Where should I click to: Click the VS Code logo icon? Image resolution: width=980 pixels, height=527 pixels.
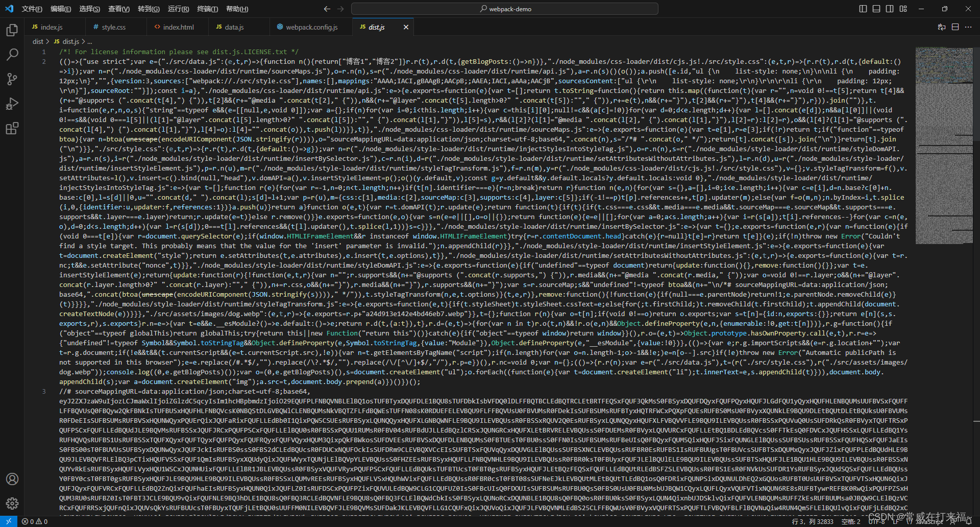coord(9,9)
